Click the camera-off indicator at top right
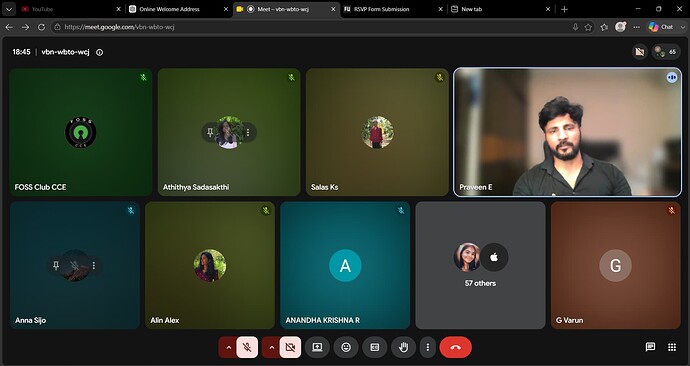Viewport: 690px width, 366px height. 640,52
